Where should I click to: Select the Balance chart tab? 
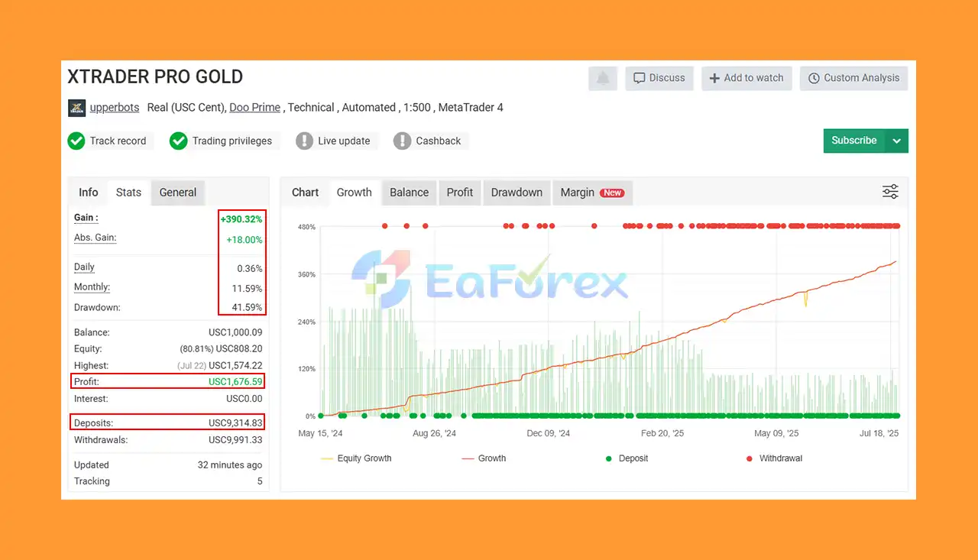tap(409, 193)
